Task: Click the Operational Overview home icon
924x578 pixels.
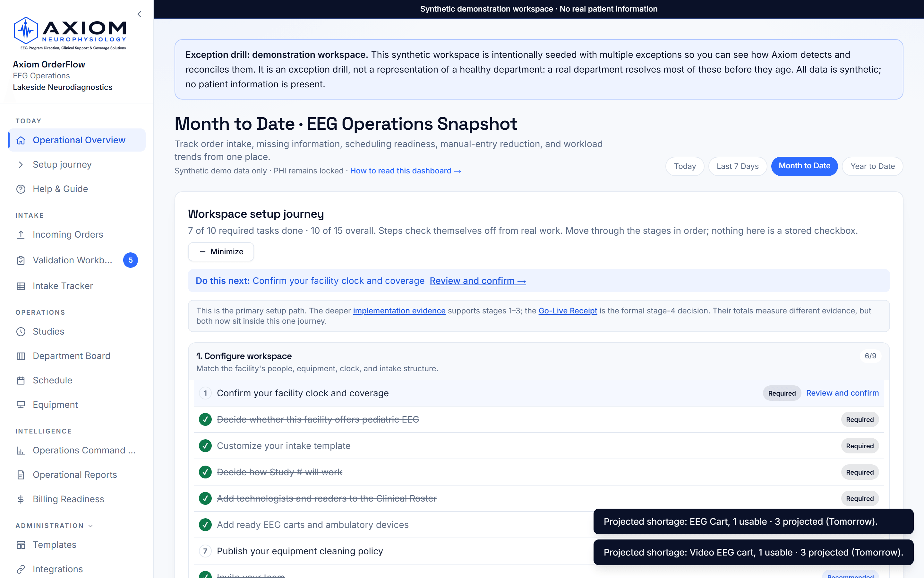Action: pos(21,140)
